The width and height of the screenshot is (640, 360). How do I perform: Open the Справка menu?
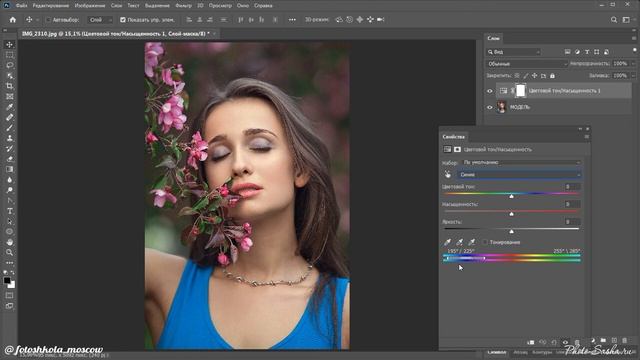263,6
